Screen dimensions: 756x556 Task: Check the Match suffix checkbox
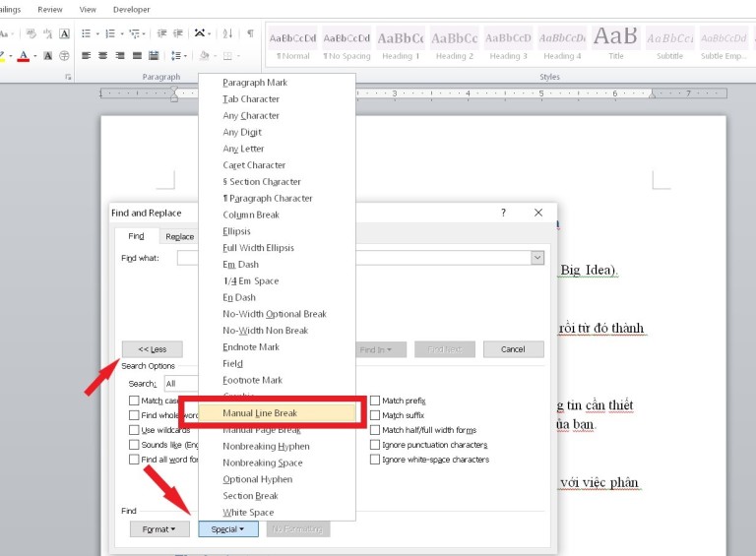point(375,415)
